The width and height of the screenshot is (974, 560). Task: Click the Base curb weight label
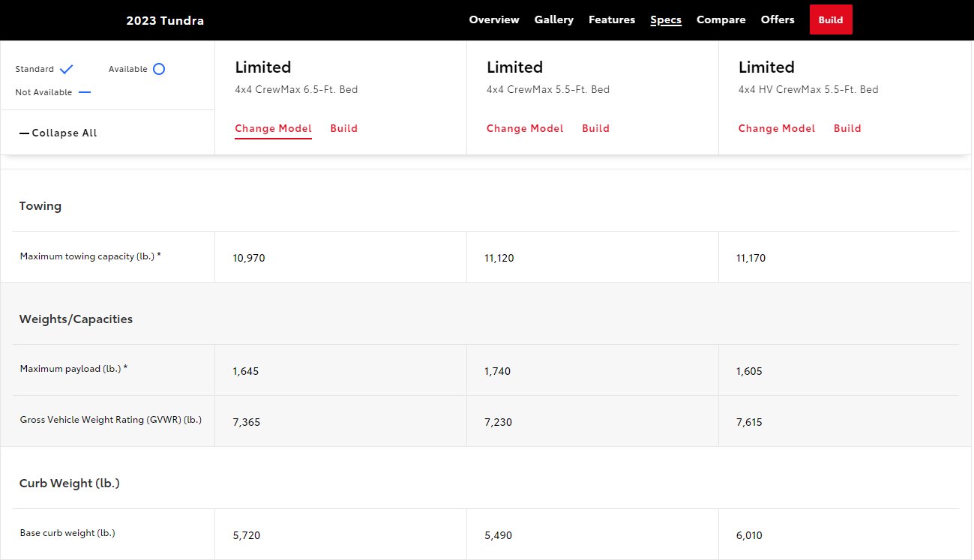coord(67,533)
